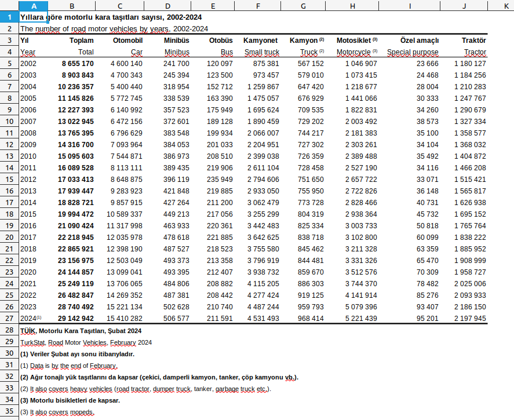This screenshot has height=420, width=514.
Task: Click the 'Motosiklet' header cell
Action: coord(353,41)
